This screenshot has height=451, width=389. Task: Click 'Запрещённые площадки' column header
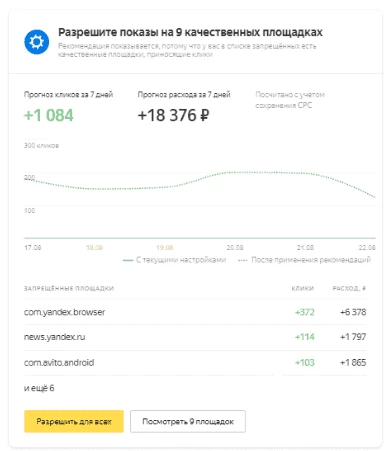pos(69,288)
